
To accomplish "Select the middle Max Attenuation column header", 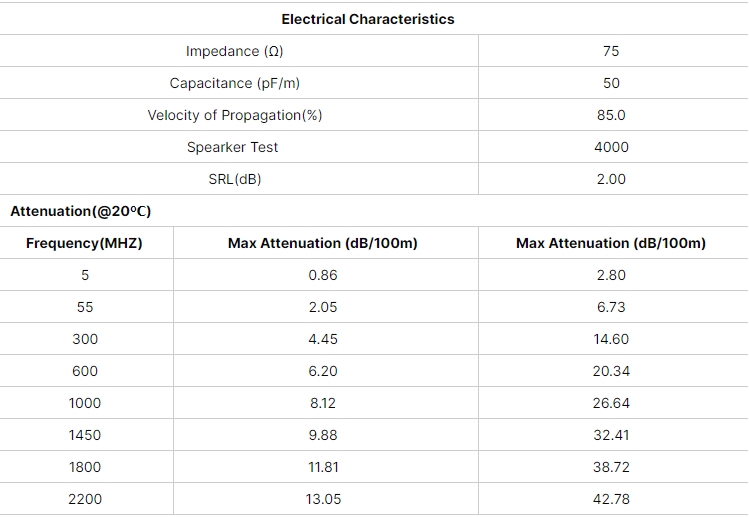I will pos(322,243).
